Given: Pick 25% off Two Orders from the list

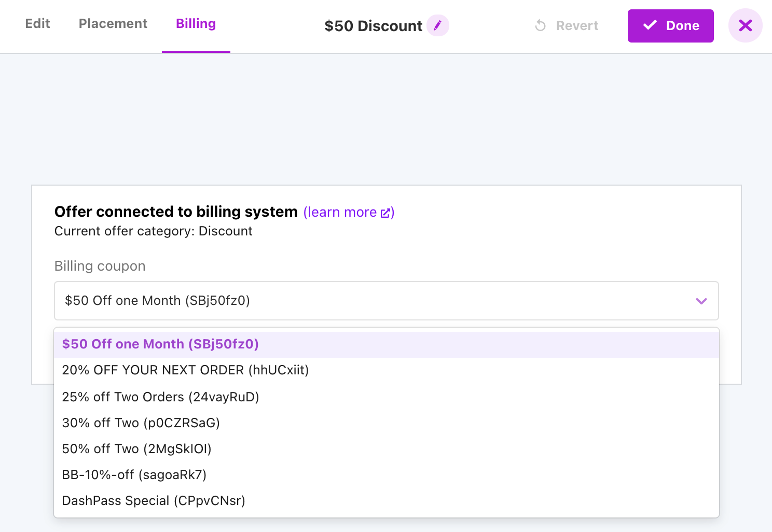Looking at the screenshot, I should point(160,397).
